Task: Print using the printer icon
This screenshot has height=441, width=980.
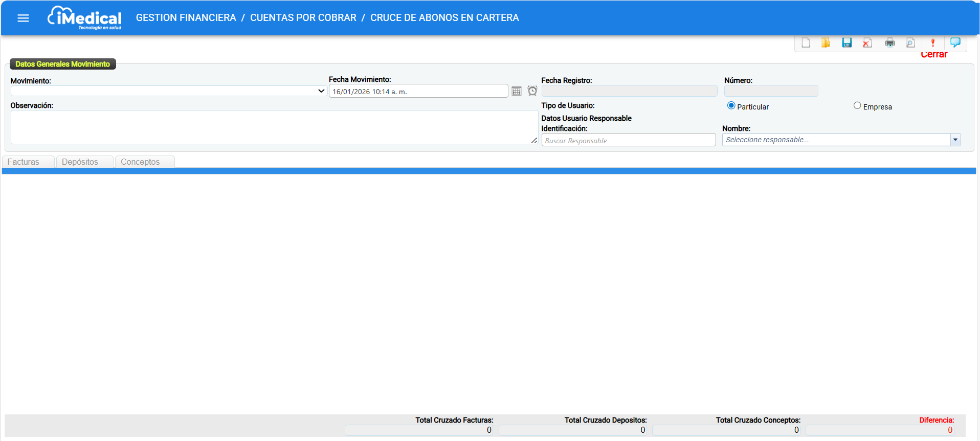Action: tap(890, 43)
